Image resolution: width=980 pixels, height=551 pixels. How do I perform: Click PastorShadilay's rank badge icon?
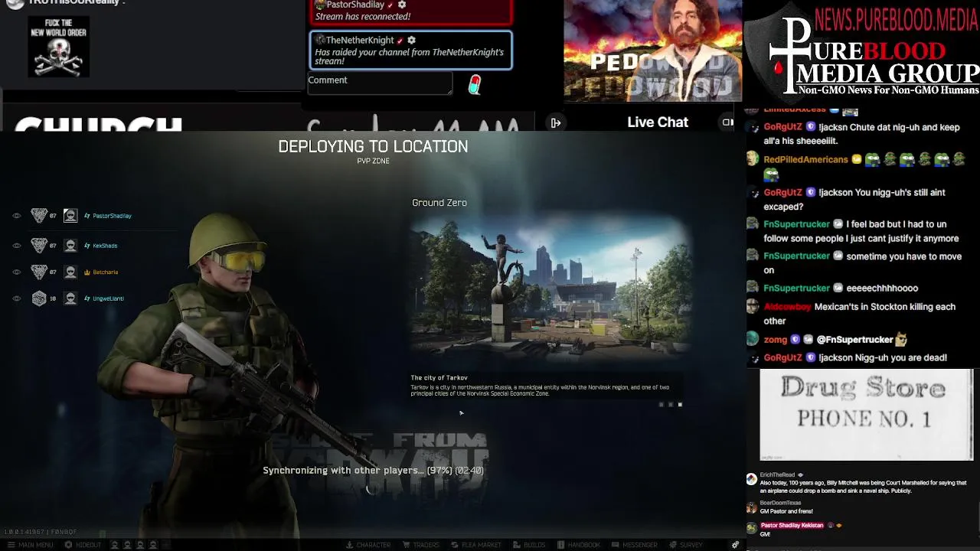point(39,216)
